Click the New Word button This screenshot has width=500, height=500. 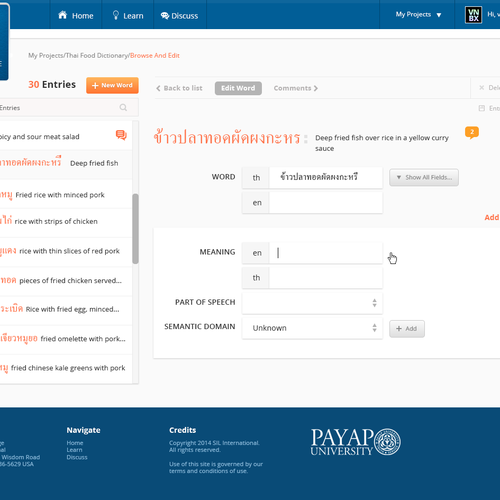pyautogui.click(x=112, y=85)
